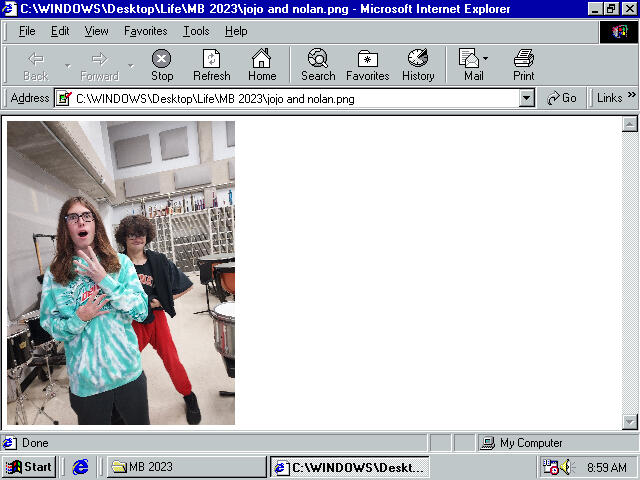The image size is (640, 480).
Task: Open the Start menu
Action: [x=29, y=467]
